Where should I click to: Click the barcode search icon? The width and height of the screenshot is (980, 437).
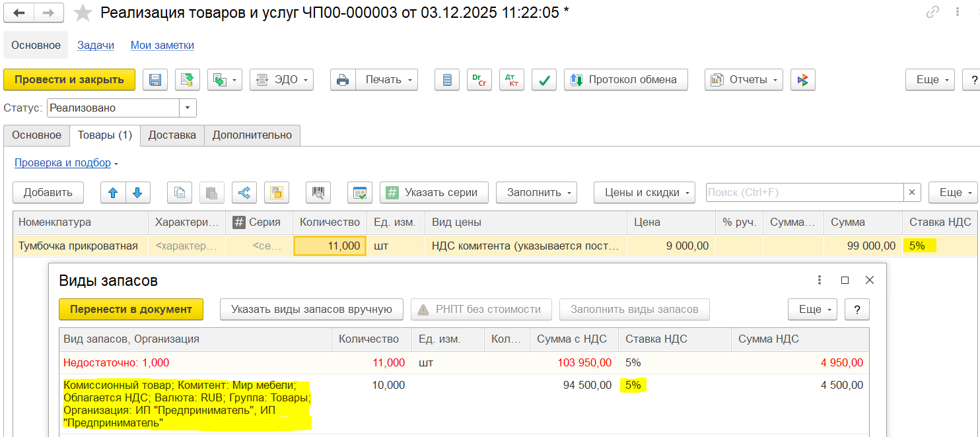(318, 193)
